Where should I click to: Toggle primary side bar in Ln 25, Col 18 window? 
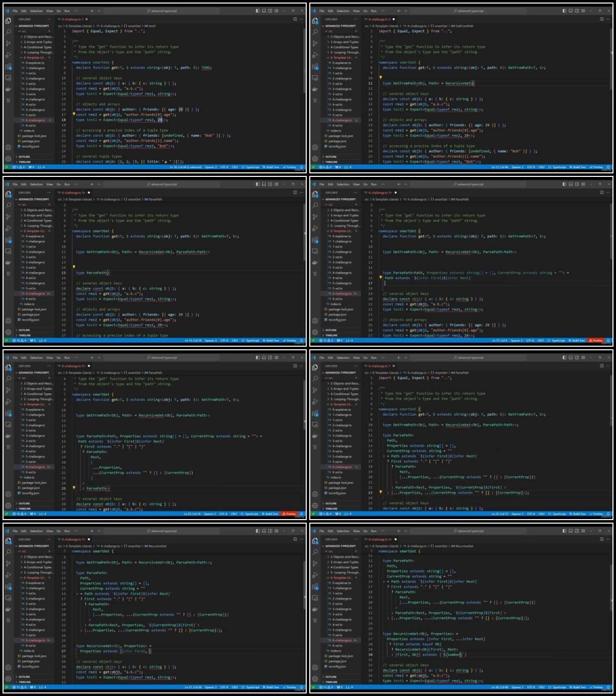[x=258, y=357]
